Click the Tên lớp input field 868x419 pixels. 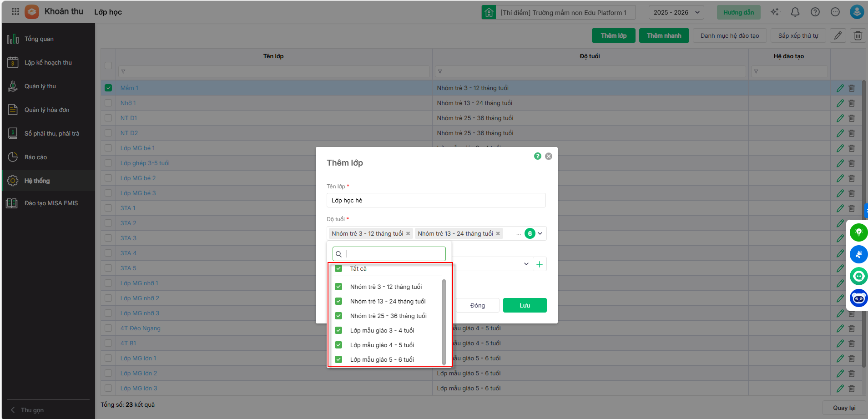pos(436,200)
